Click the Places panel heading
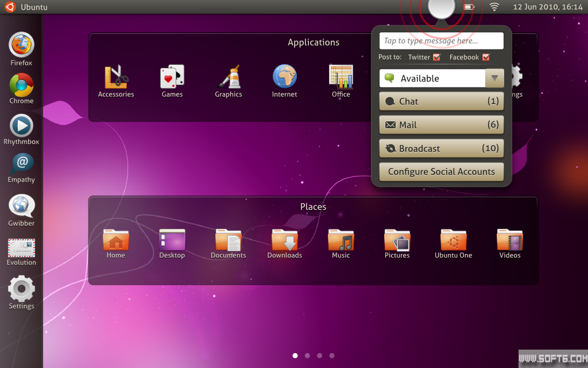 (x=313, y=206)
